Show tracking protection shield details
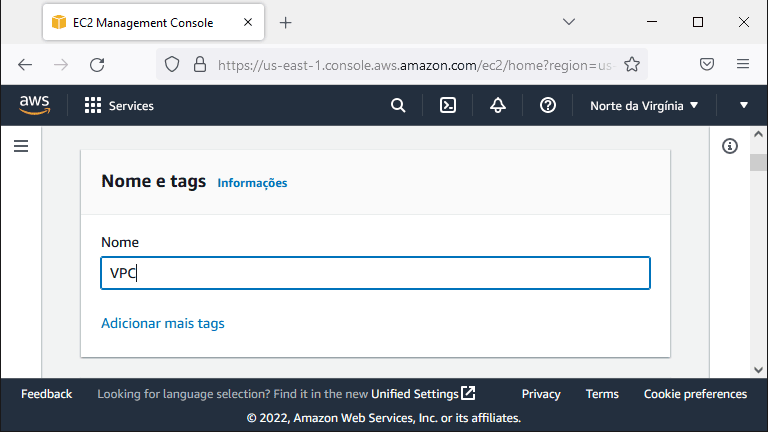768x432 pixels. 172,65
